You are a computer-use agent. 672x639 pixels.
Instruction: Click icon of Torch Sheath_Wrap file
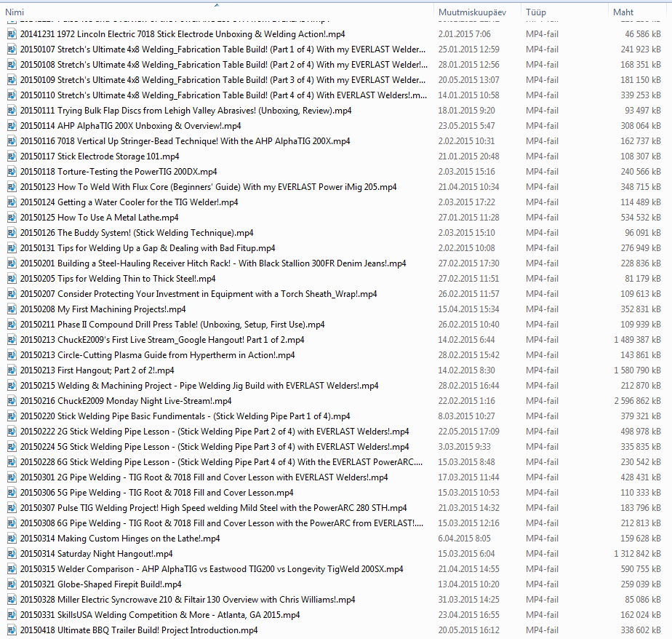tap(12, 294)
